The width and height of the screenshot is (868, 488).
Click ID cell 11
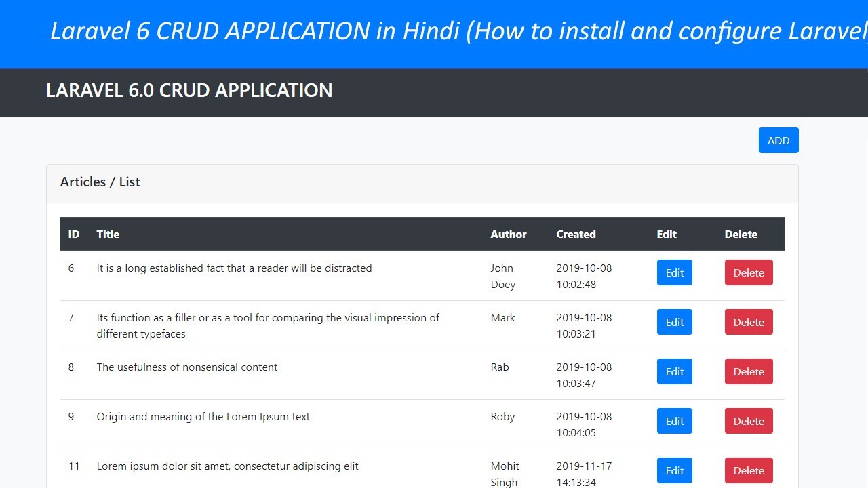[74, 466]
